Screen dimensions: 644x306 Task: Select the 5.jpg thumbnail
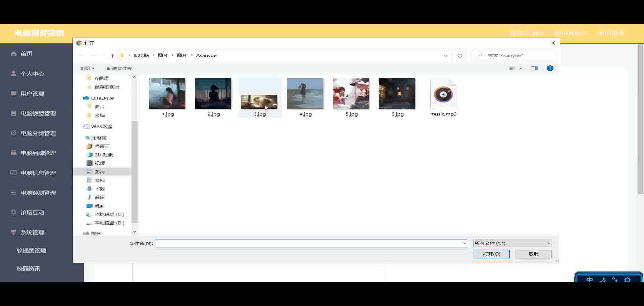(351, 94)
